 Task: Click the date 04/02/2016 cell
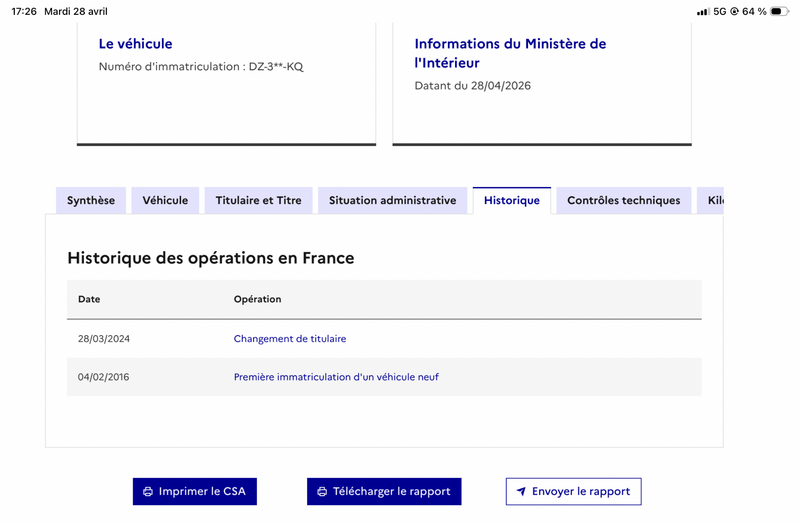pos(104,377)
